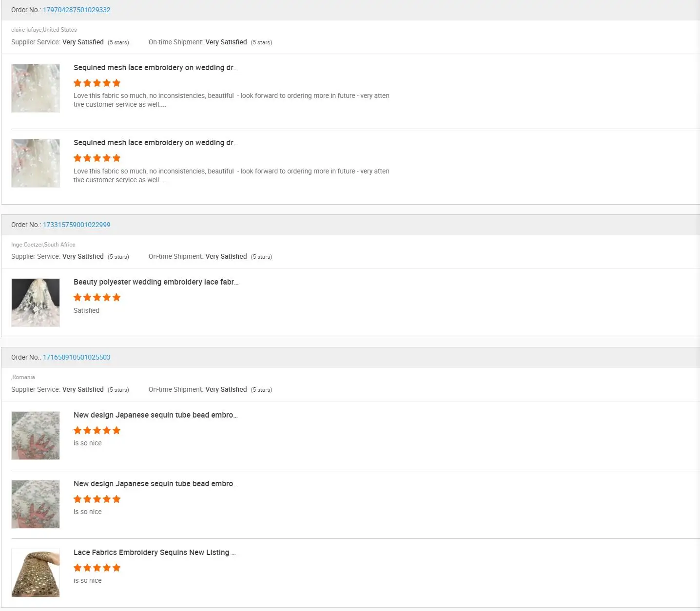Open the Beauty polyester wedding lace thumbnail
This screenshot has height=611, width=700.
click(36, 303)
